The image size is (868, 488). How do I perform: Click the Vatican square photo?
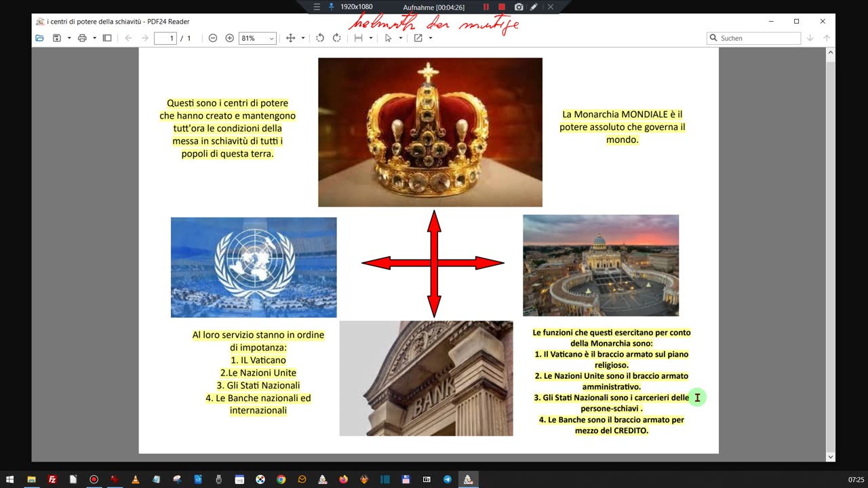click(601, 265)
